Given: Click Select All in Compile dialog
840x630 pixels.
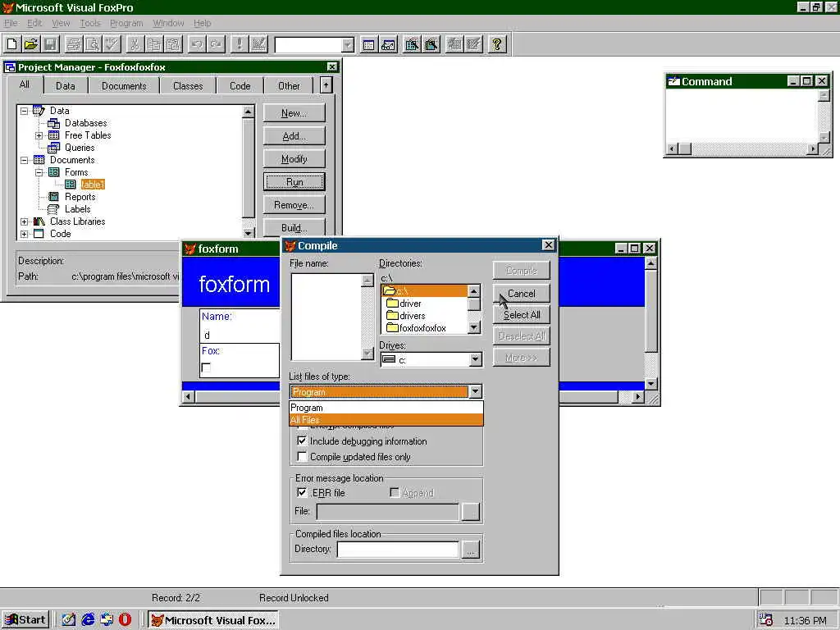Looking at the screenshot, I should coord(521,315).
